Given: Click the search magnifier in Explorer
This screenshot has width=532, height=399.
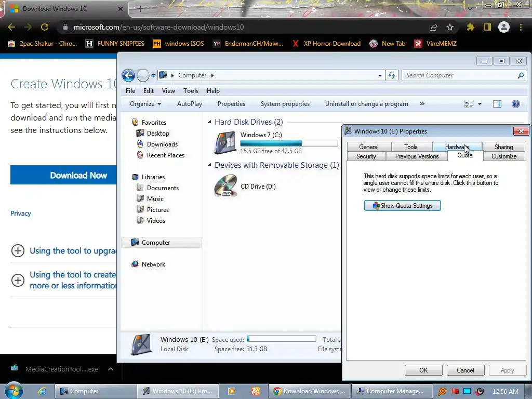Looking at the screenshot, I should click(521, 75).
